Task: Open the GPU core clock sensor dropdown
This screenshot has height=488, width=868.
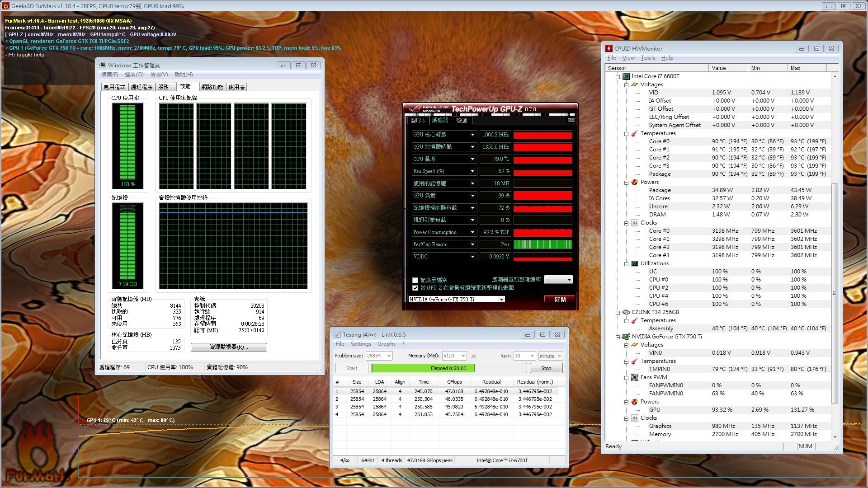Action: pos(472,135)
